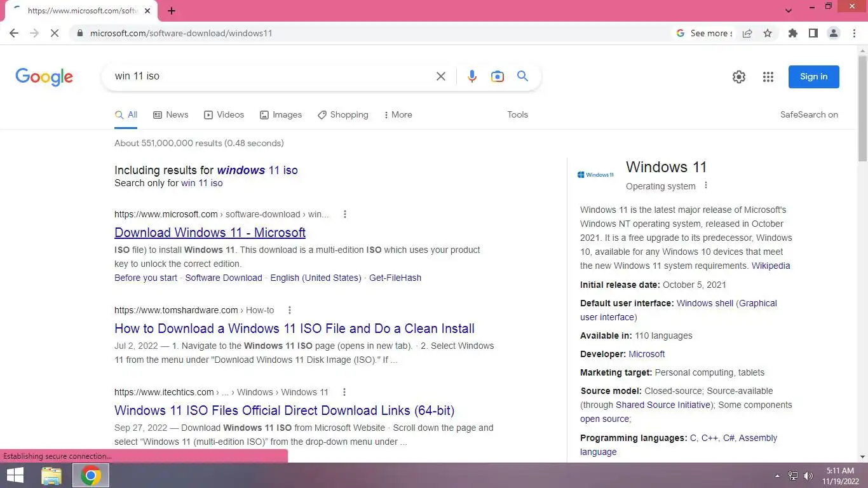
Task: Click the Windows 11 logo thumbnail
Action: [x=595, y=175]
